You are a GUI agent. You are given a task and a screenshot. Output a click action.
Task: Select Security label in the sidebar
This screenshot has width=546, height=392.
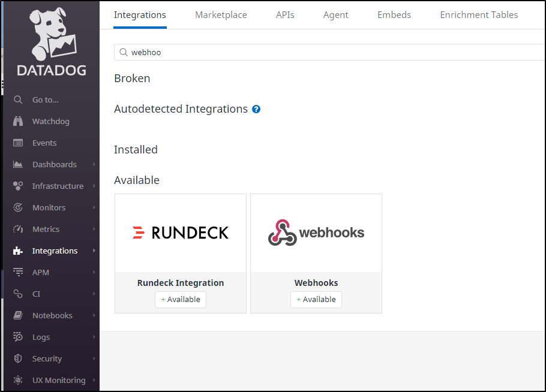(47, 358)
